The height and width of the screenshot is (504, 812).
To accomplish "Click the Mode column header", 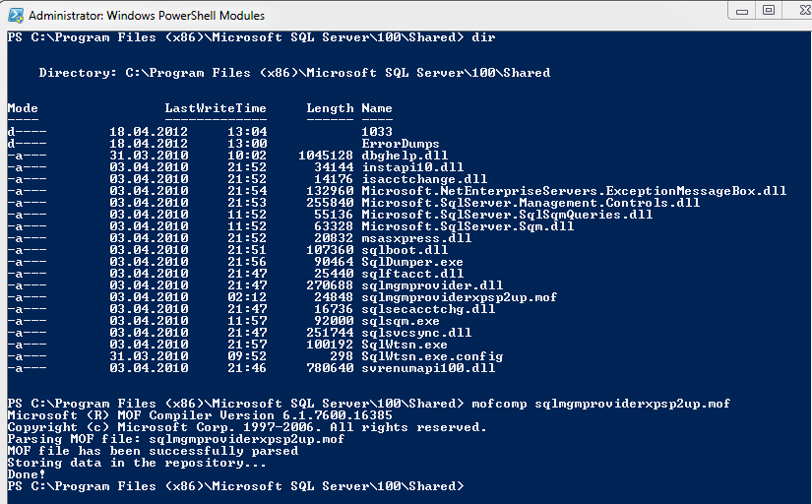I will click(23, 108).
